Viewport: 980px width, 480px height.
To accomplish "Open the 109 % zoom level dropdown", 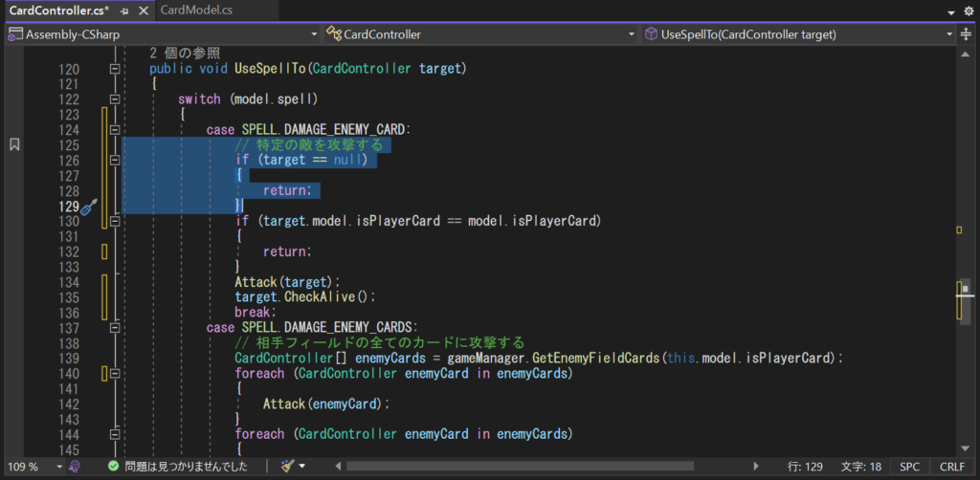I will (34, 467).
